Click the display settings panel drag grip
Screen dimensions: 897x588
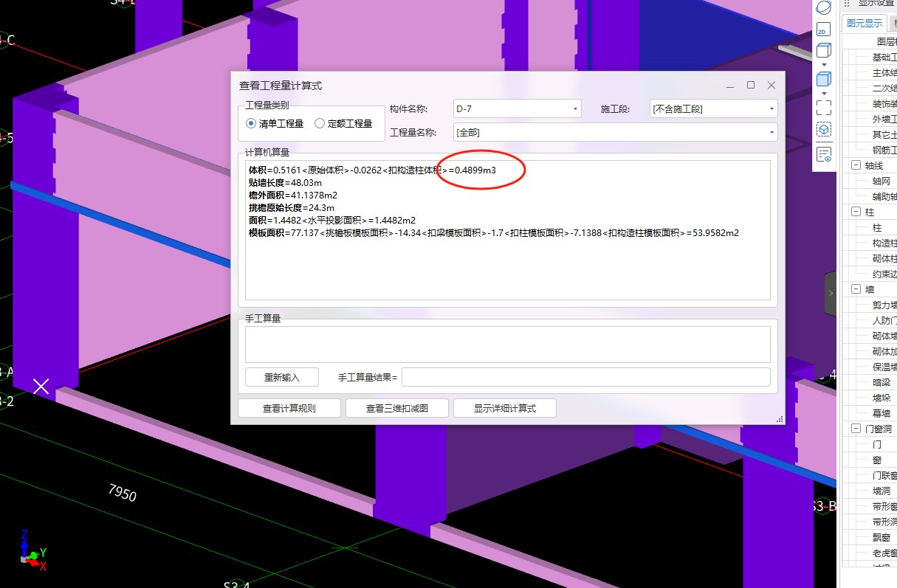(847, 3)
